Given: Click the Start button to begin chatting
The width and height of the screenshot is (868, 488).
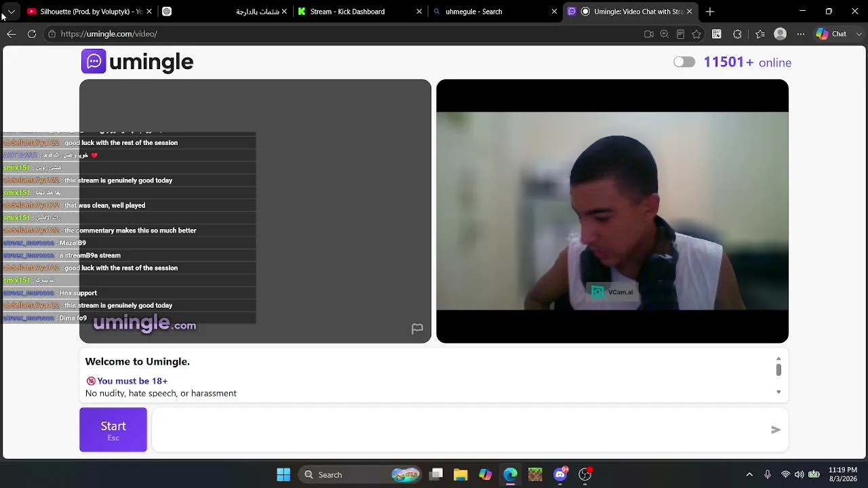Looking at the screenshot, I should [113, 430].
